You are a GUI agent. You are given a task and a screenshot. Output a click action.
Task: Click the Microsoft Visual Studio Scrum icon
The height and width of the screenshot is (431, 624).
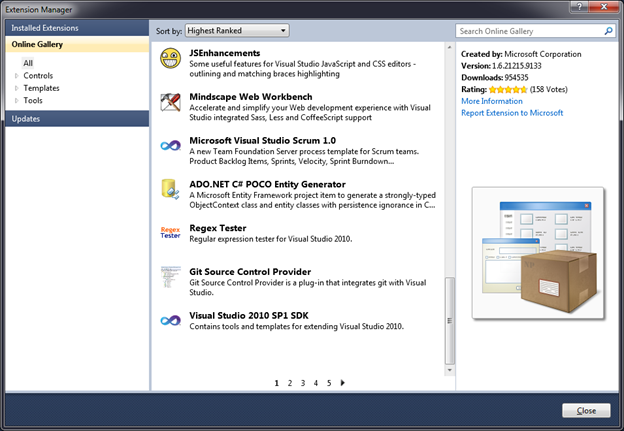click(170, 146)
